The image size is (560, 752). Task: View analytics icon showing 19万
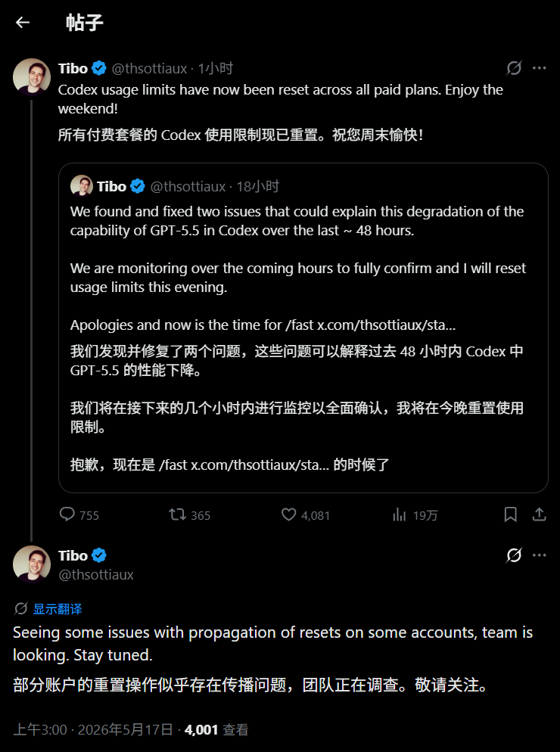coord(400,514)
